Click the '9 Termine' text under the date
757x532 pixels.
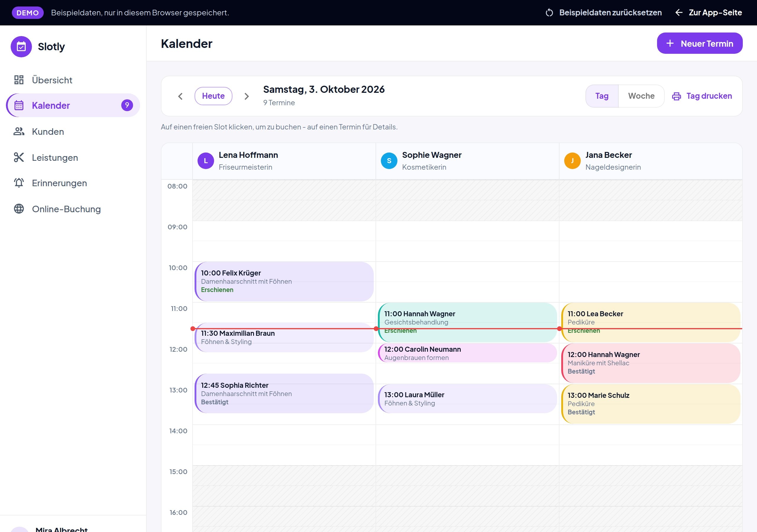tap(279, 103)
